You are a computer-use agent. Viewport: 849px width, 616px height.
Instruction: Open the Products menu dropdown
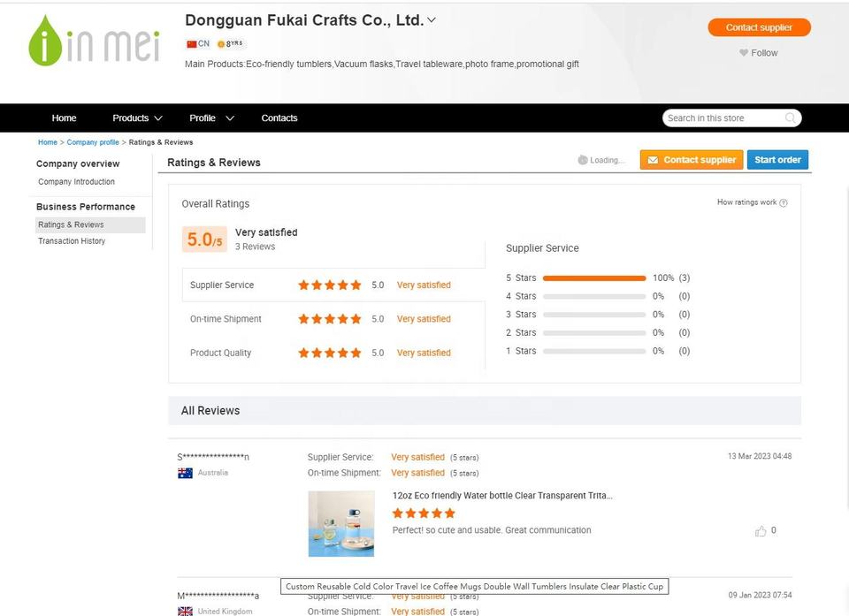pos(137,118)
